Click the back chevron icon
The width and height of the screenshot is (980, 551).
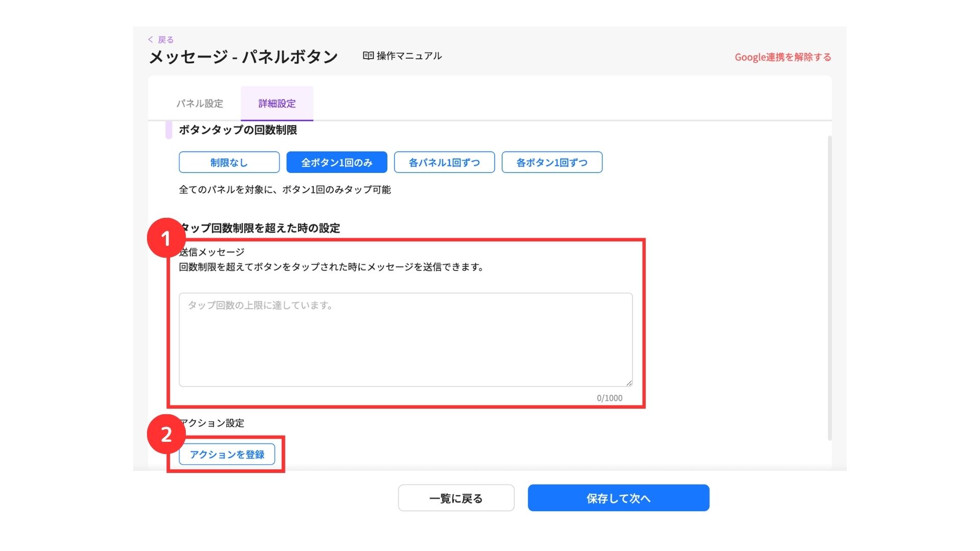[151, 39]
